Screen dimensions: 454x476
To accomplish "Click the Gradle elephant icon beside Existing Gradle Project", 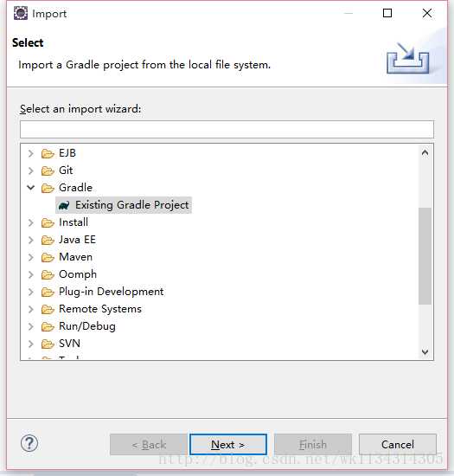I will (64, 205).
